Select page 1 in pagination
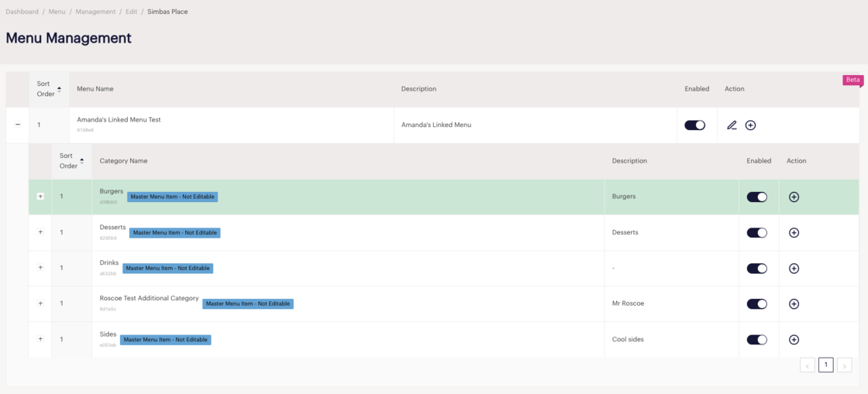The height and width of the screenshot is (394, 868). (x=826, y=365)
